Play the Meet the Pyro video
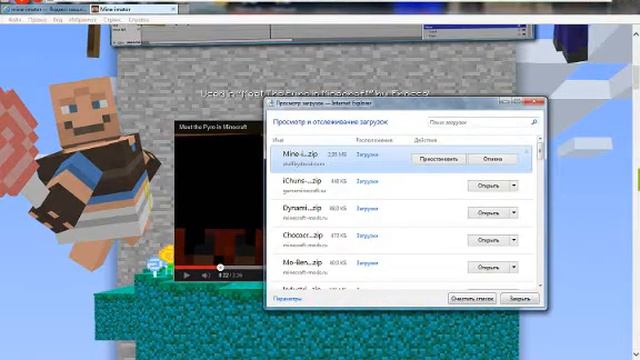This screenshot has width=640, height=360. pyautogui.click(x=187, y=276)
